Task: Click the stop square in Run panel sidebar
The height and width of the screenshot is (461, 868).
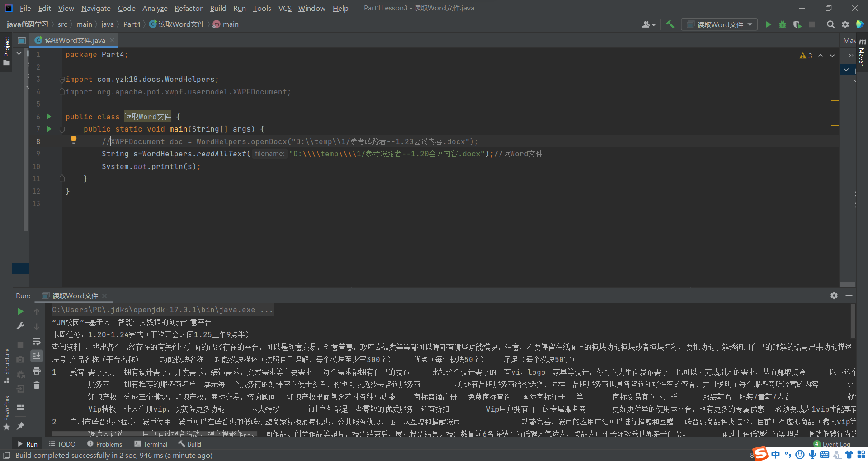Action: click(20, 344)
